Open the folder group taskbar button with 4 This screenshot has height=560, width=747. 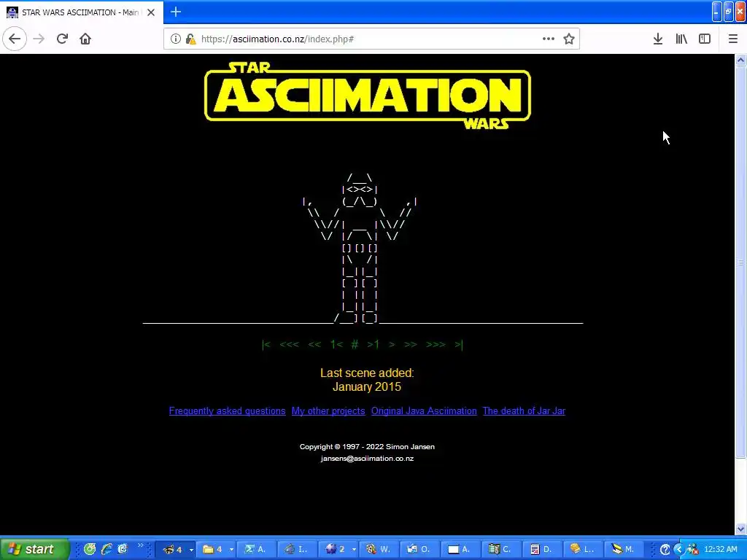point(216,550)
